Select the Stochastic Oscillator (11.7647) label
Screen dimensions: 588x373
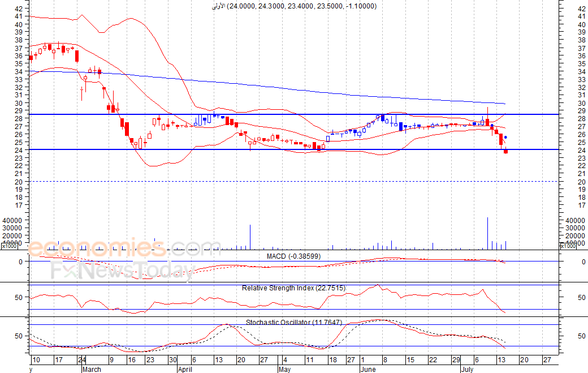293,322
